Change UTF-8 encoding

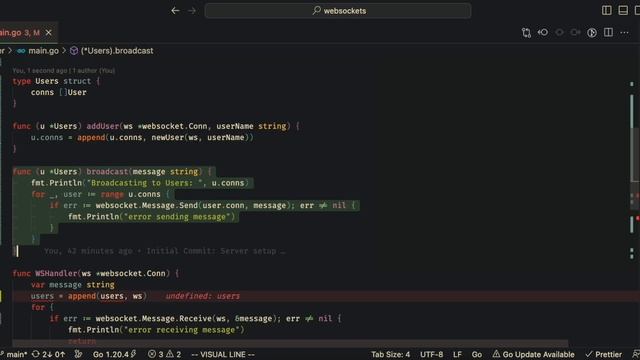[x=431, y=354]
